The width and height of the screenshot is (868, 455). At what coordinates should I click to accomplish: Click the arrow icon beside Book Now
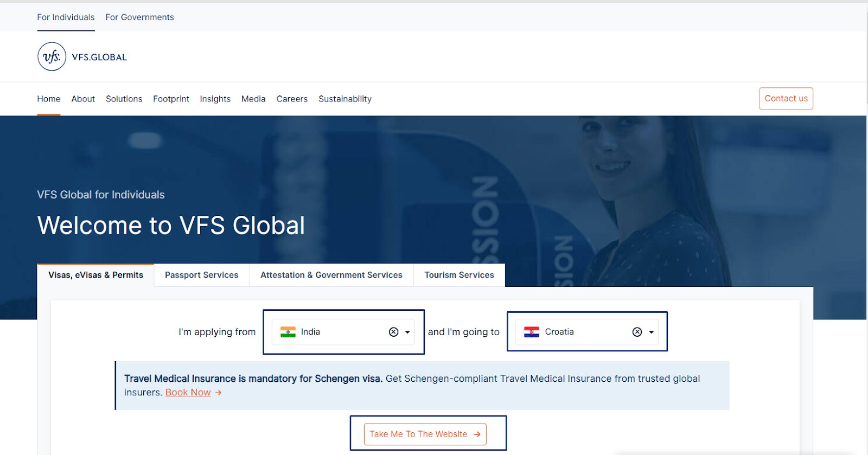(218, 393)
